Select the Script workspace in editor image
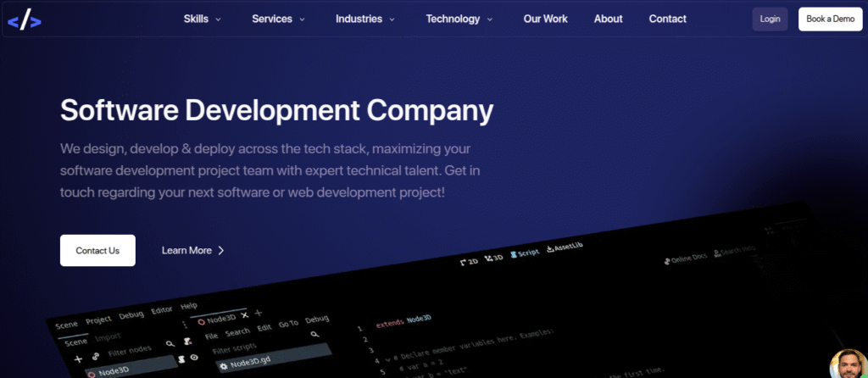The height and width of the screenshot is (378, 868). click(524, 253)
